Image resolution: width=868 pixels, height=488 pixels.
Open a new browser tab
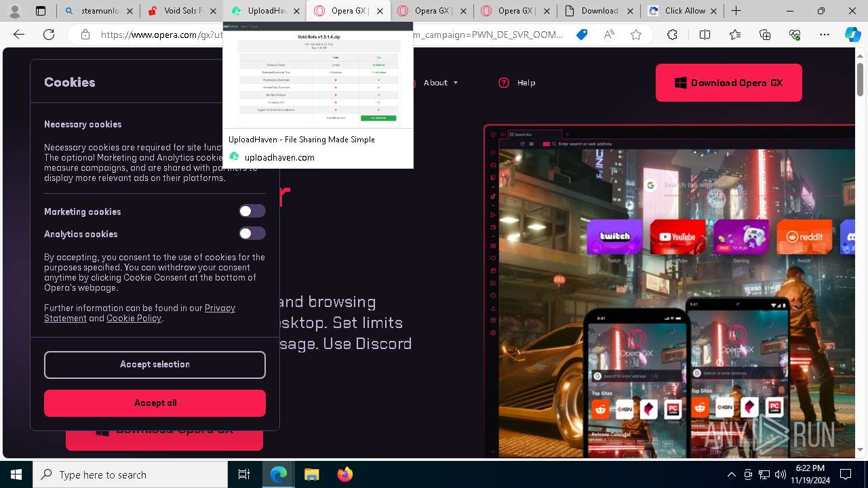736,11
